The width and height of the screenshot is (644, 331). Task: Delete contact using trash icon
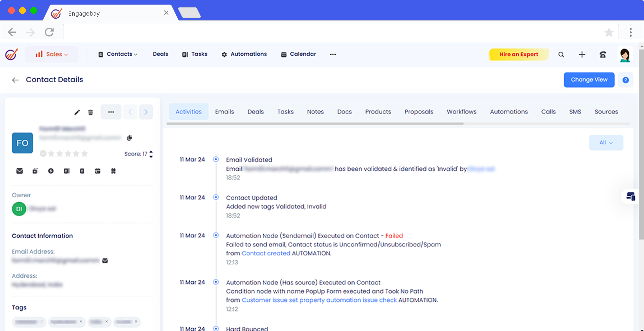pos(91,112)
